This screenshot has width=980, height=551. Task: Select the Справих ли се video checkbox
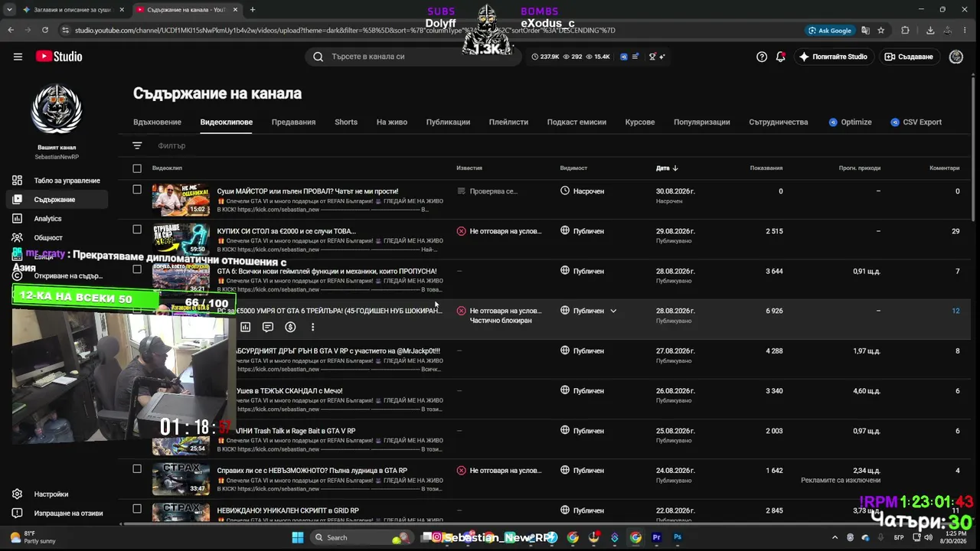[137, 468]
